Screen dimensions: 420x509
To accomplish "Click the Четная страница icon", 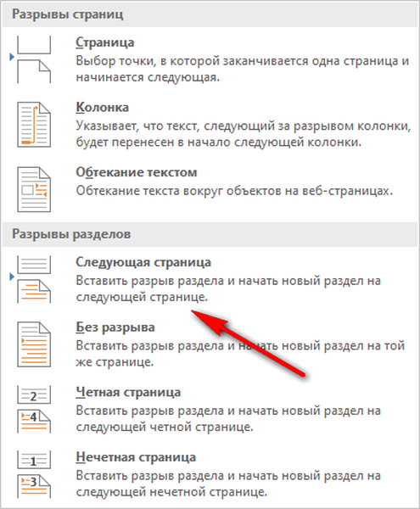I will [x=34, y=409].
